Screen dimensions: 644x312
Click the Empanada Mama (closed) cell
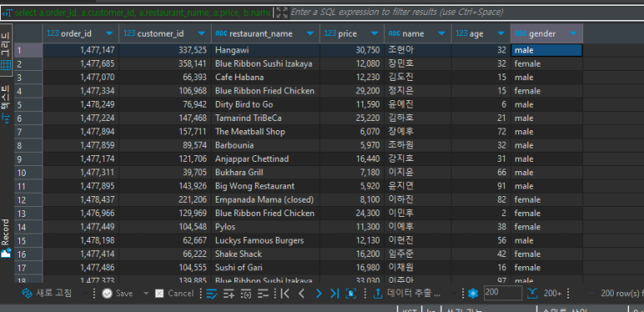(x=265, y=199)
